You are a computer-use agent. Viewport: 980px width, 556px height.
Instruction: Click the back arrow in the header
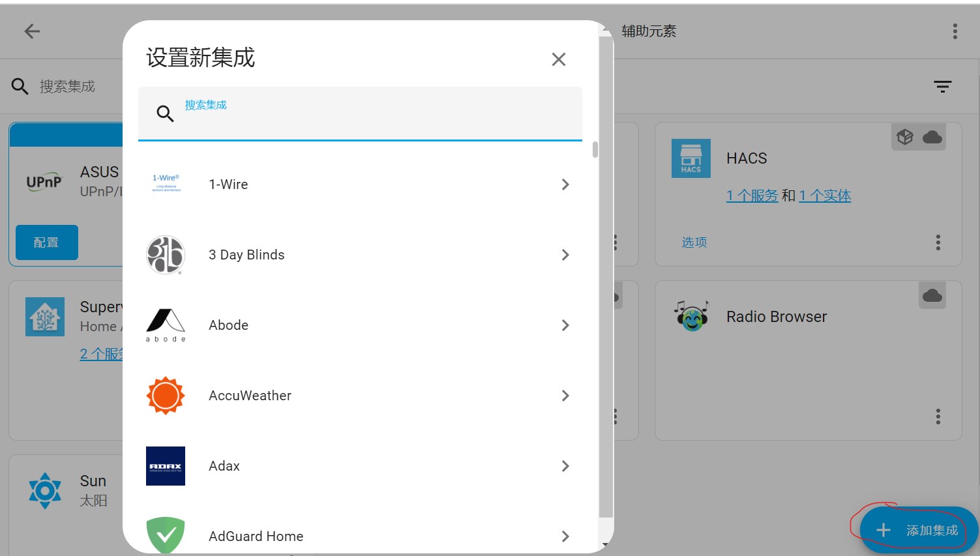(x=32, y=31)
